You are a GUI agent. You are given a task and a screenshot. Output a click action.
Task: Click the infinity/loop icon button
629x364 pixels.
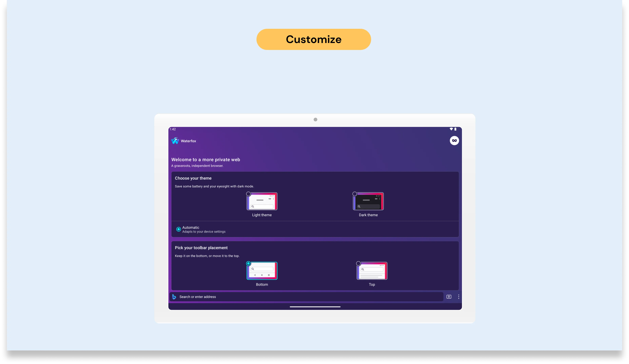coord(454,140)
